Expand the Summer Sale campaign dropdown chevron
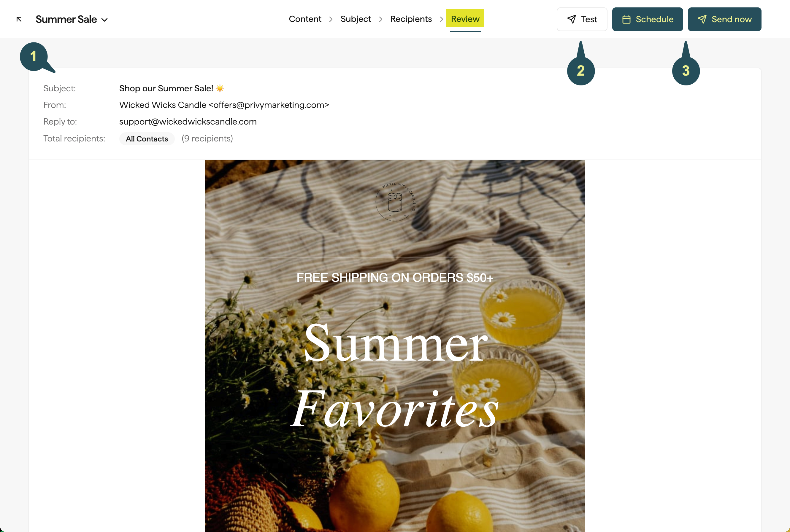The height and width of the screenshot is (532, 790). 104,20
